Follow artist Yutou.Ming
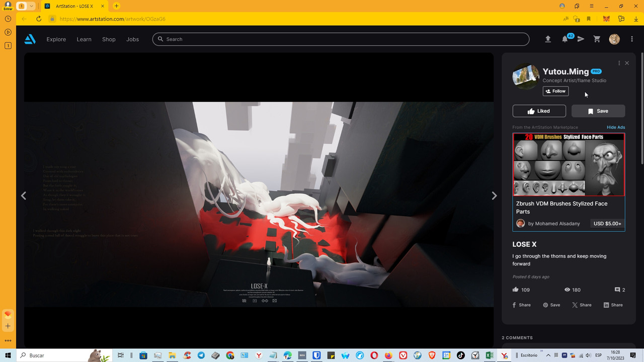The width and height of the screenshot is (644, 362). click(555, 91)
